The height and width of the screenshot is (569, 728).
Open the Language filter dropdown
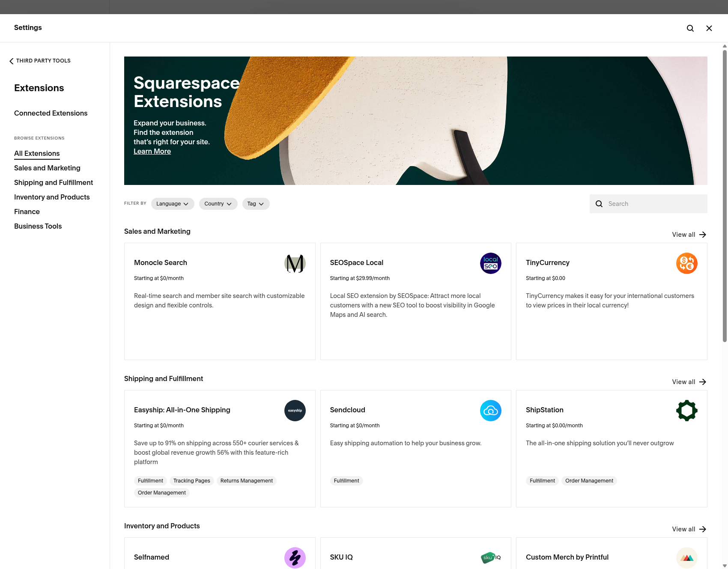click(172, 204)
